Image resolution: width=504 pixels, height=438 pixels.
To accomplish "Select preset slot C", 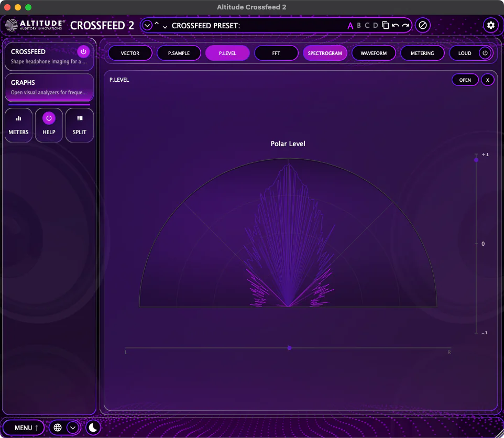I will pos(367,25).
